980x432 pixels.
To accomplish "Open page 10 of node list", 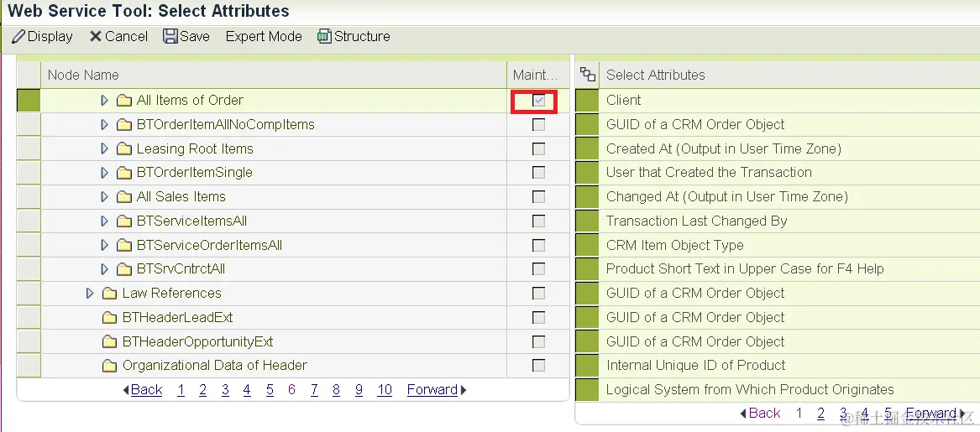I will [x=385, y=390].
